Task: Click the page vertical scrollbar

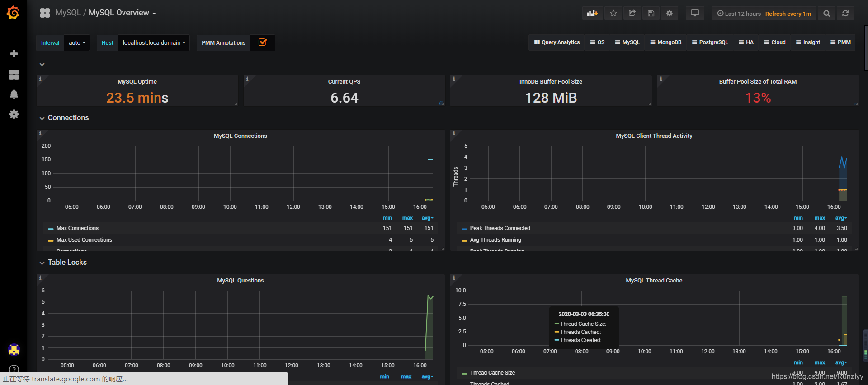Action: pos(866,48)
